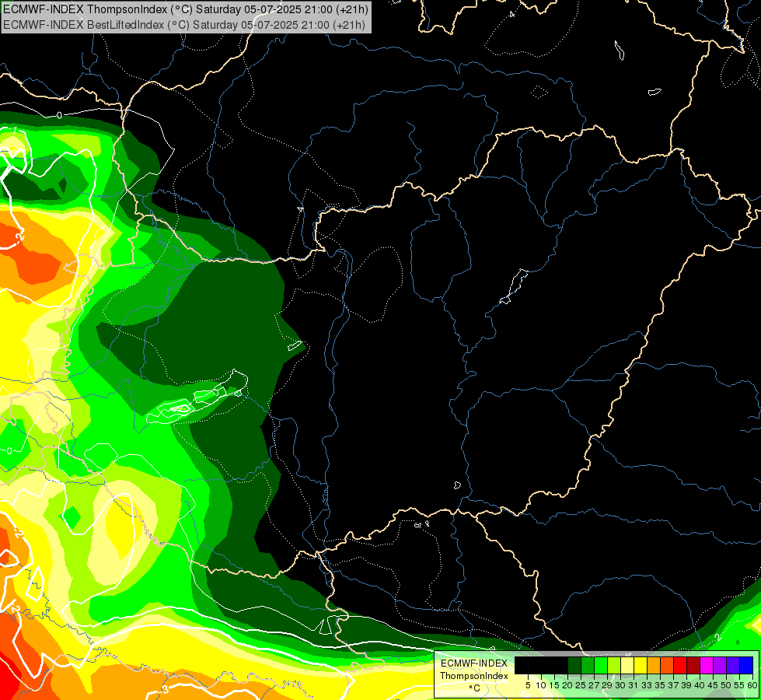The width and height of the screenshot is (761, 700).
Task: Click the bright red 37-39 legend swatch
Action: pos(680,665)
